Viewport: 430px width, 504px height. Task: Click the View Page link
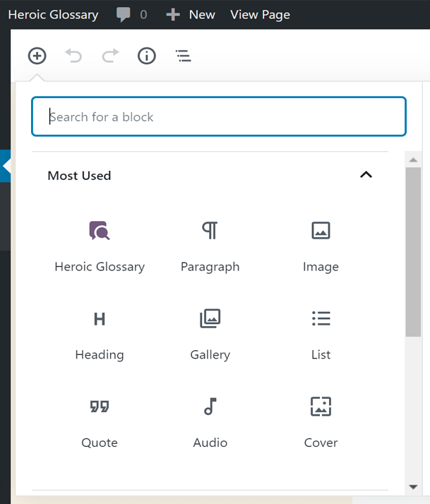click(x=260, y=14)
